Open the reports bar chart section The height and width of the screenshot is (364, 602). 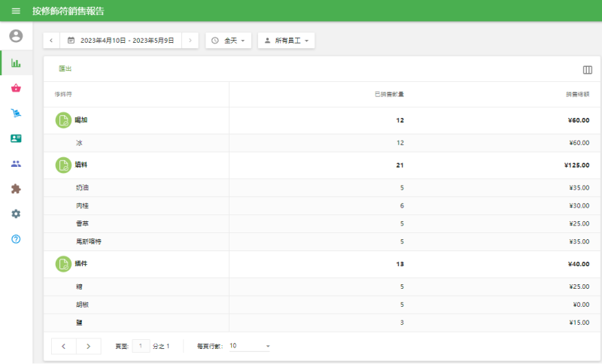16,63
